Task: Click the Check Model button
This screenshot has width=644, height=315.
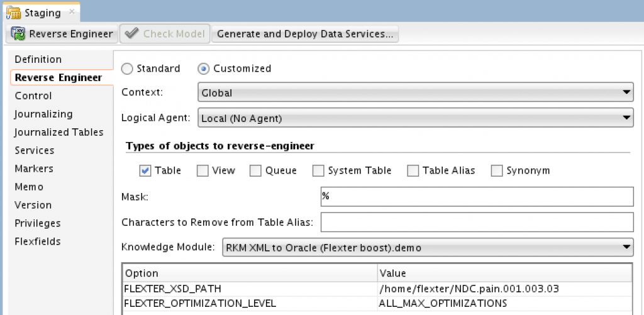Action: coord(165,34)
